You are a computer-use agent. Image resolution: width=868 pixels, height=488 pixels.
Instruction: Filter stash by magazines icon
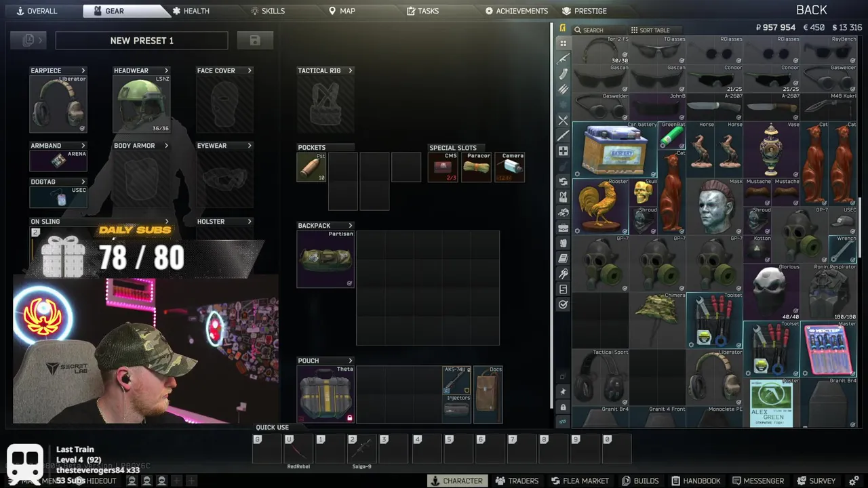coord(563,74)
